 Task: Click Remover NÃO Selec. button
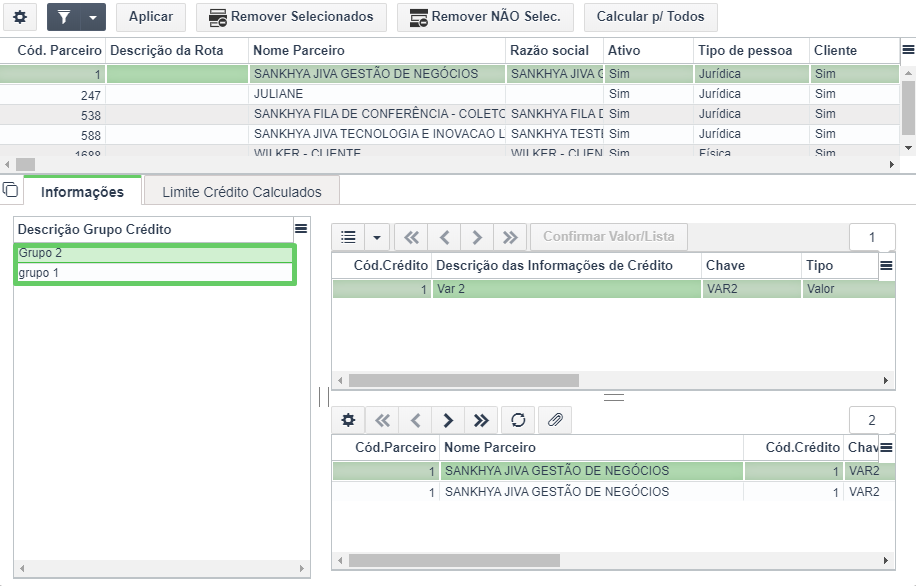(485, 17)
